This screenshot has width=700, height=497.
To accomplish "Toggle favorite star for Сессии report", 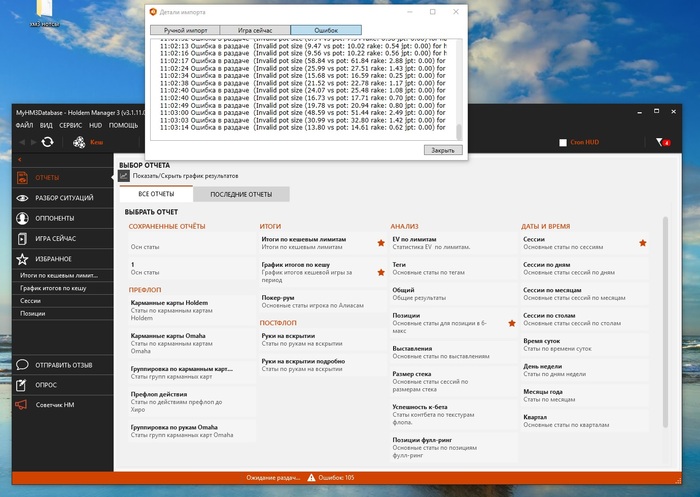I will point(643,243).
